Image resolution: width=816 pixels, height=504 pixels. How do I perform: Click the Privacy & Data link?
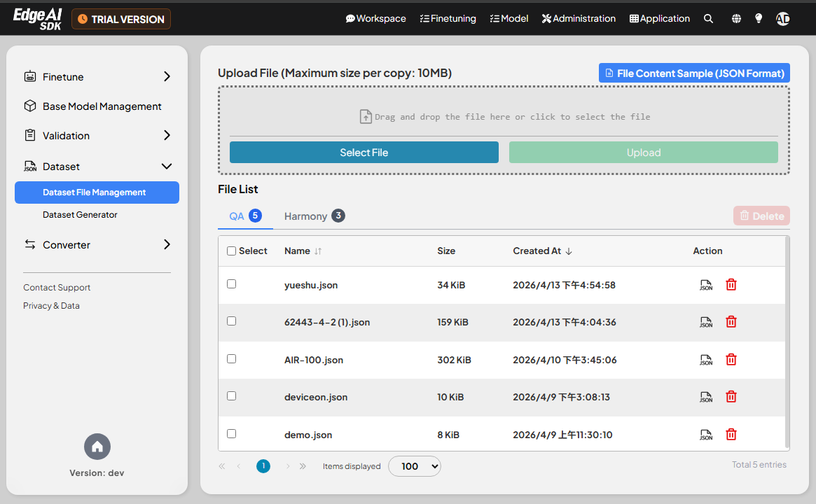(51, 305)
